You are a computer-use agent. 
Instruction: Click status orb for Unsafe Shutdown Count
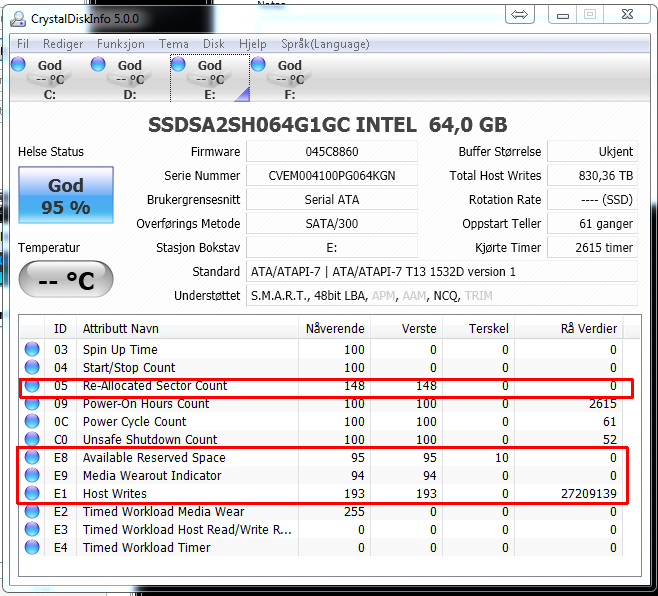32,439
